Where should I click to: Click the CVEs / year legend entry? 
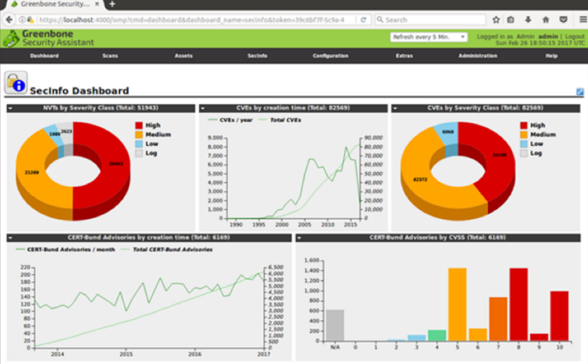click(230, 120)
